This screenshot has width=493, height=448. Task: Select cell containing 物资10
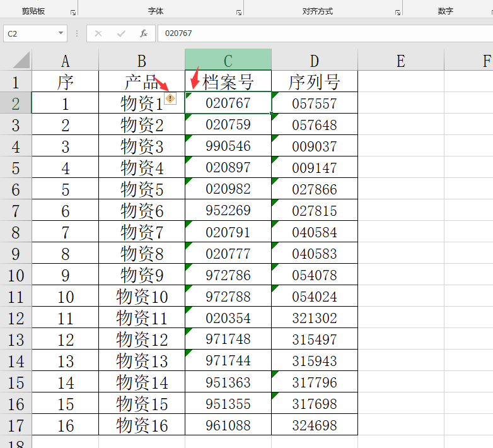(x=142, y=296)
